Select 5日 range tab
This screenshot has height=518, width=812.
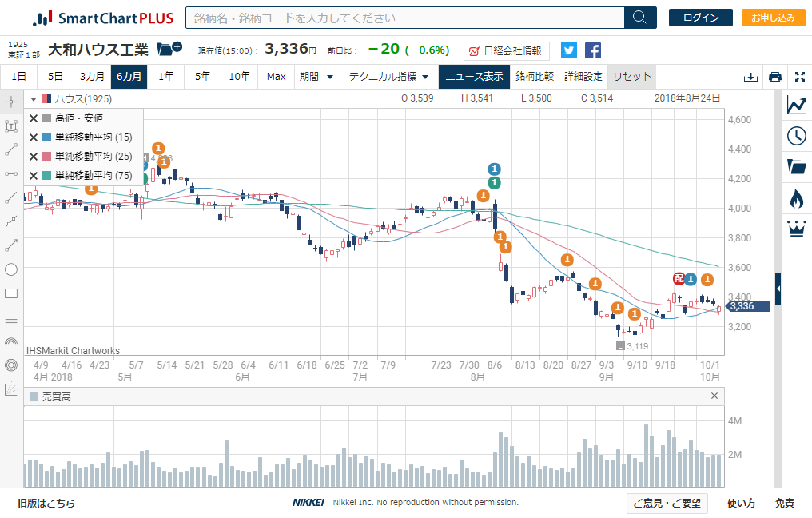[x=55, y=77]
